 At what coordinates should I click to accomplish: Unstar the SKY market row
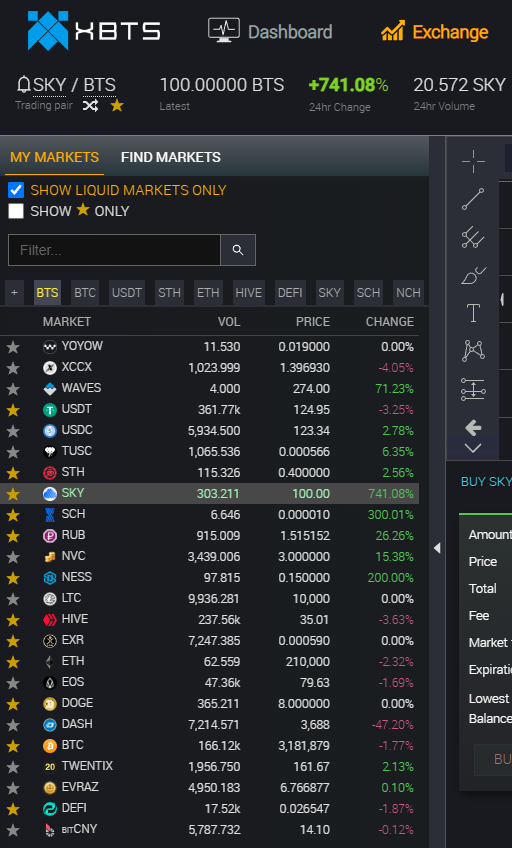point(13,494)
